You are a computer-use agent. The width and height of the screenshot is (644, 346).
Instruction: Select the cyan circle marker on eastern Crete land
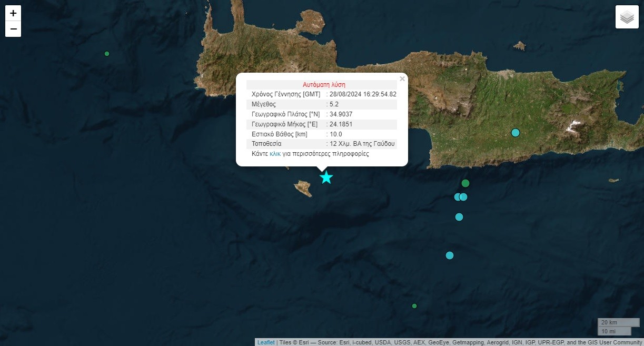[x=516, y=133]
